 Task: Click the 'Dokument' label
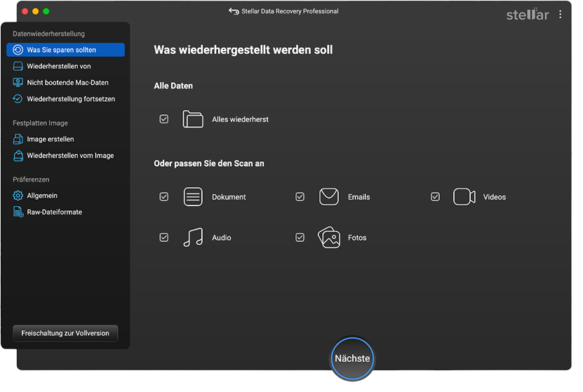tap(229, 197)
